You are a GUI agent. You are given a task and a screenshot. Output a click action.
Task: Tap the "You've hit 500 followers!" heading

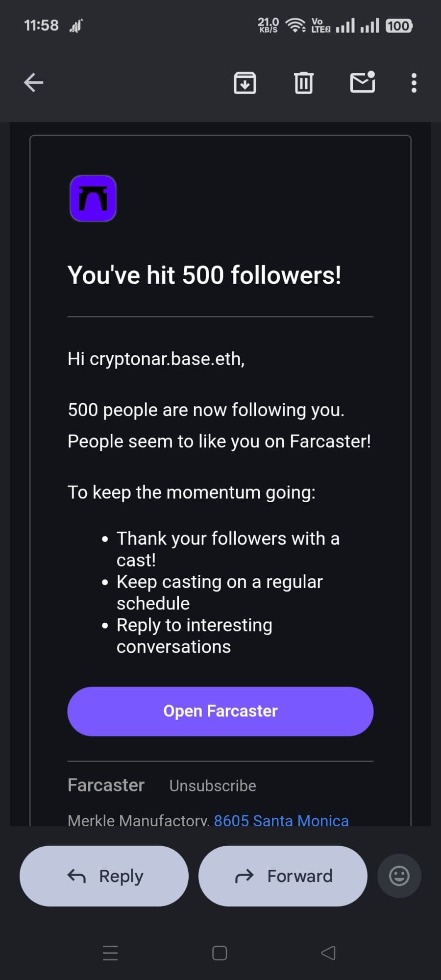[x=204, y=275]
